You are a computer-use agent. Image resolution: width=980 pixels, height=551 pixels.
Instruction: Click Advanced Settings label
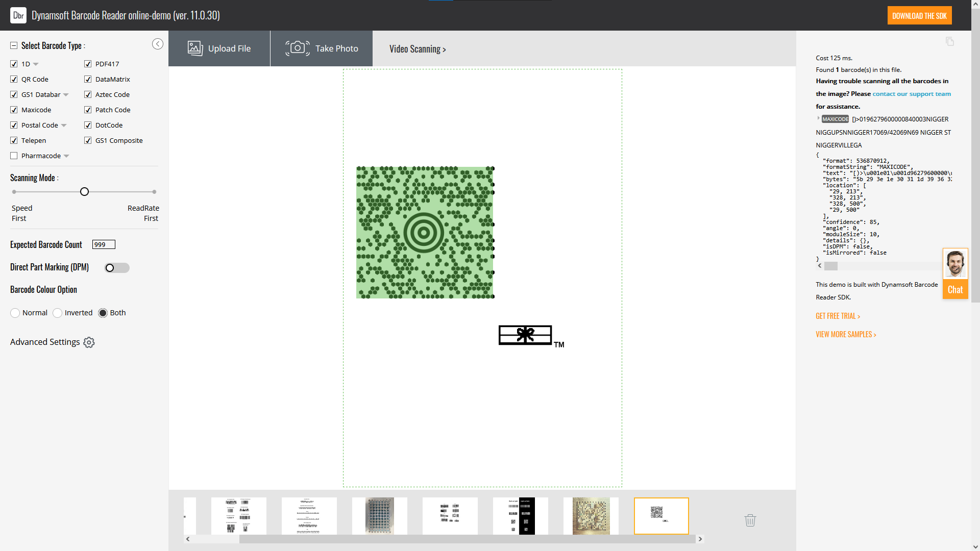coord(45,342)
